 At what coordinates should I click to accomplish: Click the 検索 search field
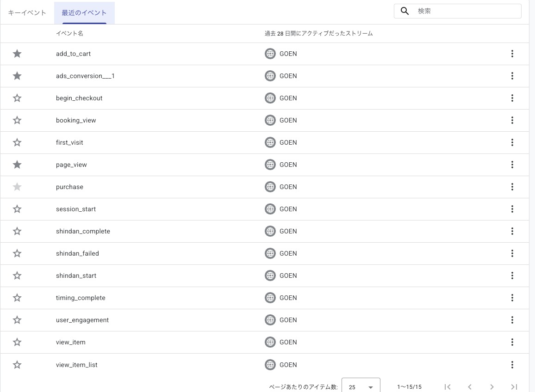pyautogui.click(x=458, y=11)
